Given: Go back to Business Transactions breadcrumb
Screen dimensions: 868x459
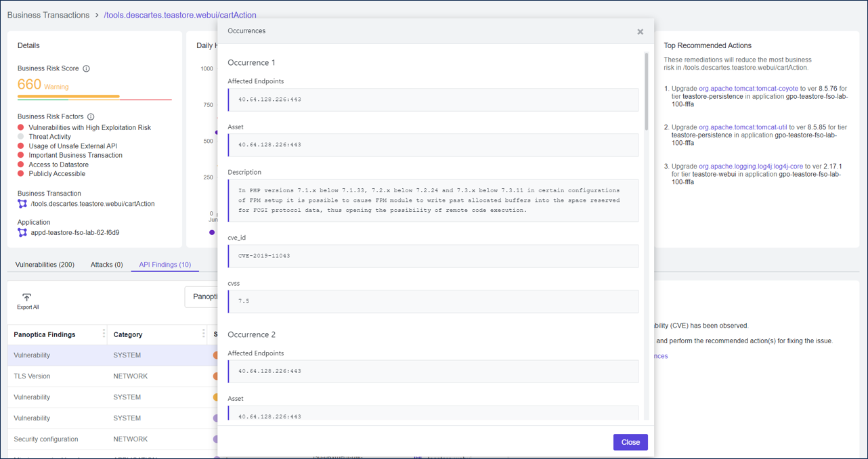Looking at the screenshot, I should pyautogui.click(x=48, y=15).
